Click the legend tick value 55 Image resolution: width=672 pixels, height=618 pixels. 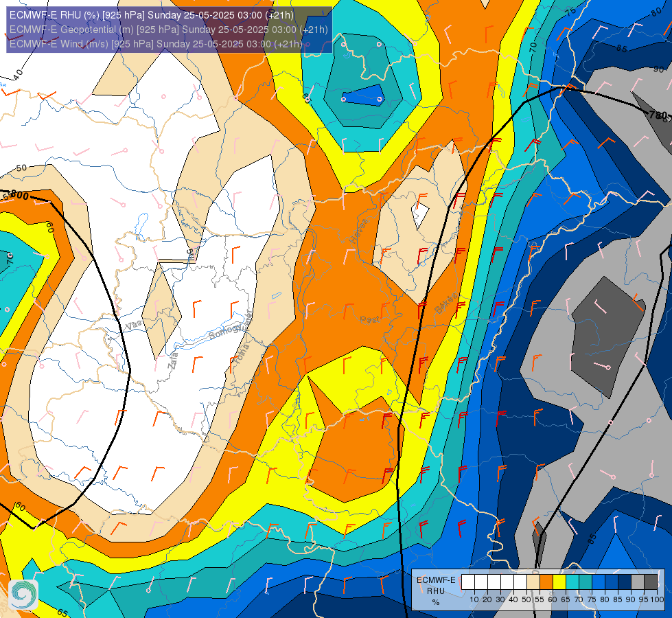pos(540,599)
